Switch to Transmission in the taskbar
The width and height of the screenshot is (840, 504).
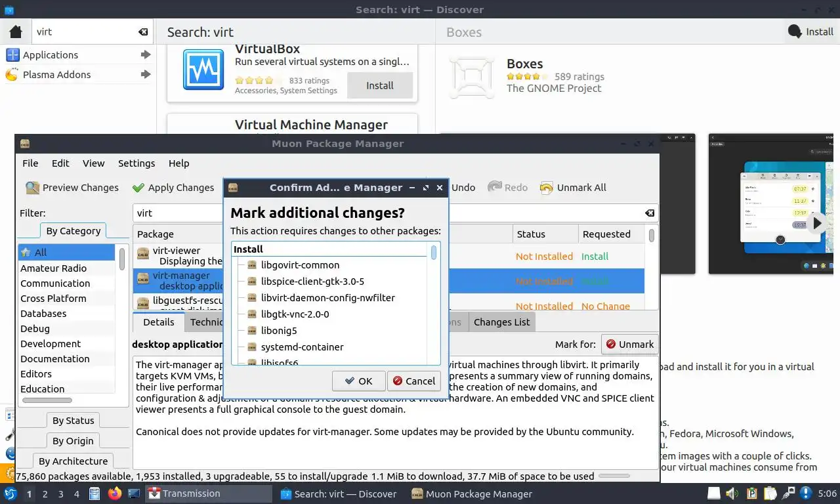[x=208, y=493]
